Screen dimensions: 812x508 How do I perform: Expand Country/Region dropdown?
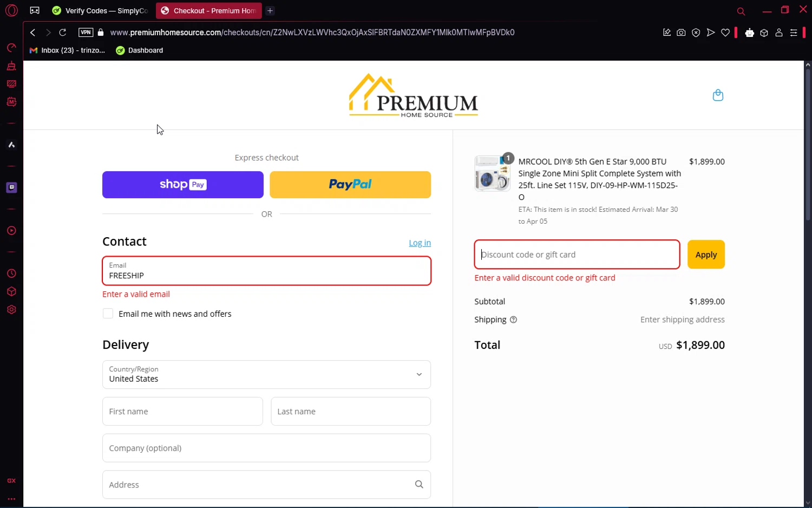pos(267,375)
